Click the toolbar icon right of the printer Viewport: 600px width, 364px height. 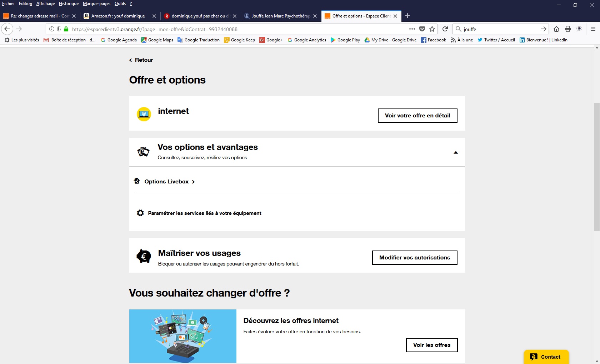click(x=579, y=29)
